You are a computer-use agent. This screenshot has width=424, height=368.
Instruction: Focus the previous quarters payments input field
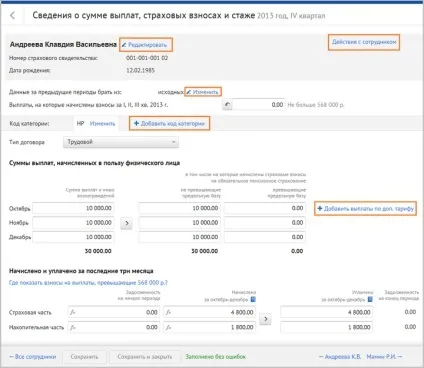(x=259, y=105)
